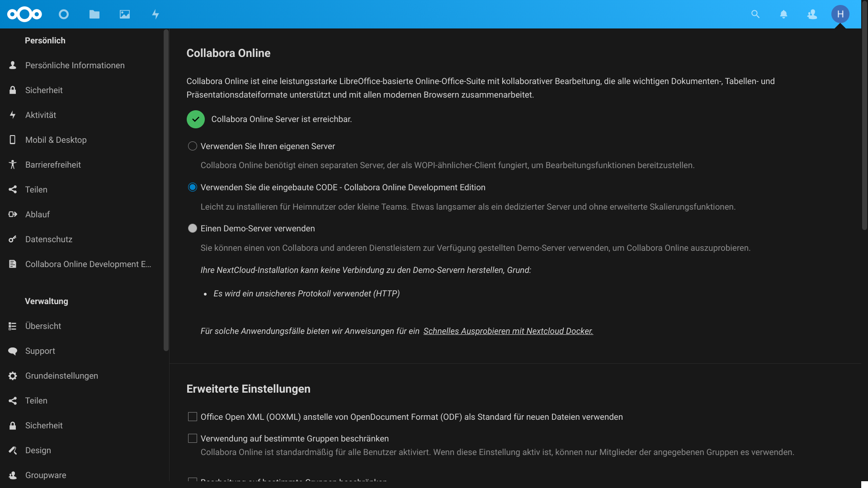
Task: Open the Files folder icon
Action: click(94, 14)
